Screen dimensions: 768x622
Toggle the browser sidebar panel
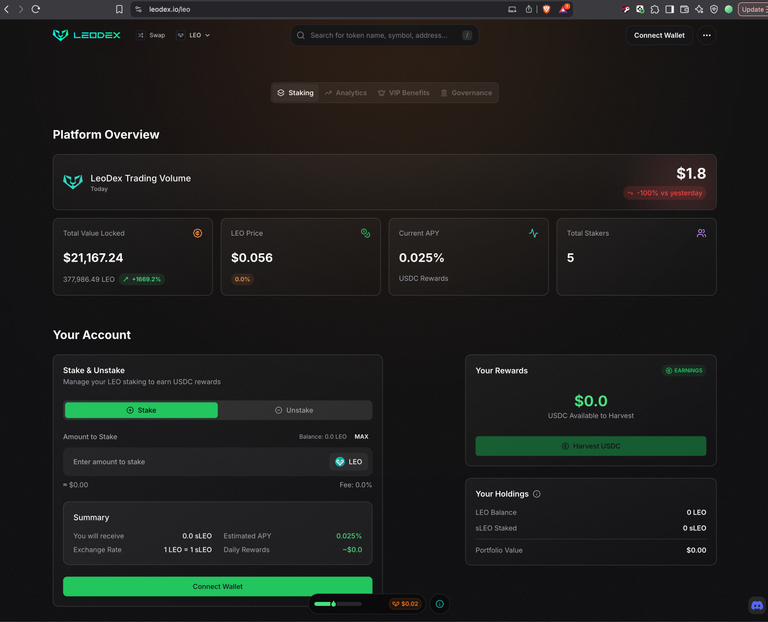coord(670,9)
